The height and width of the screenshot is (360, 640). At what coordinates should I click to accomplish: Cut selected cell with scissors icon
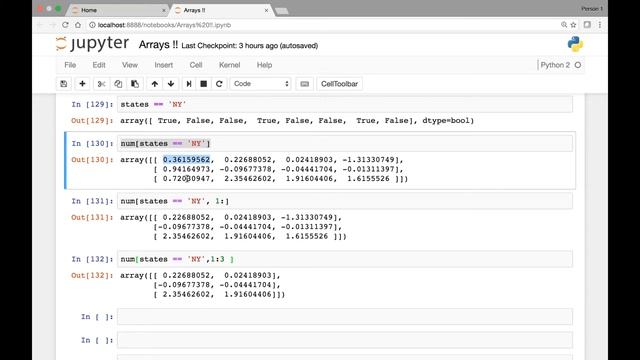point(102,84)
